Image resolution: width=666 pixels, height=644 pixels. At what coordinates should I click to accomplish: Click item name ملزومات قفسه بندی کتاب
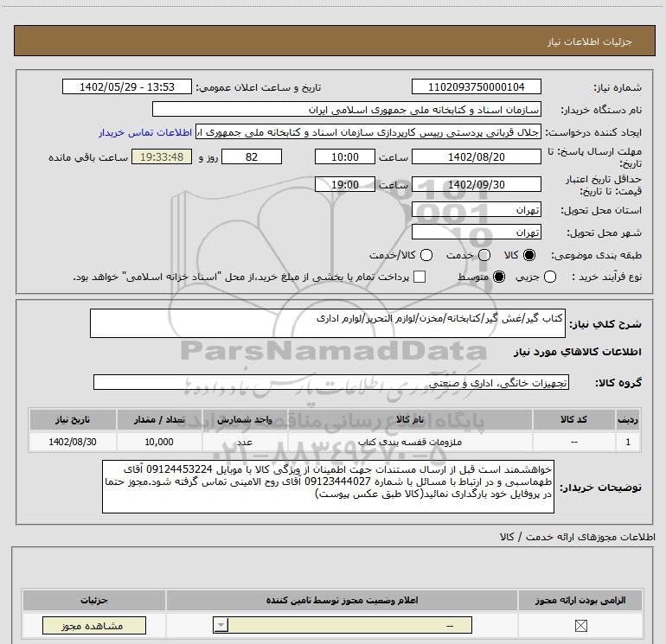click(410, 442)
